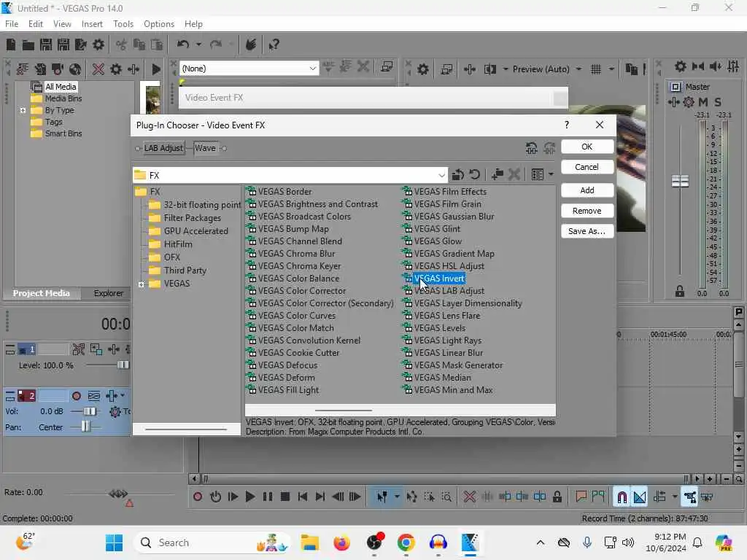Click the Add button in Plug-In Chooser
The width and height of the screenshot is (747, 560).
coord(587,190)
